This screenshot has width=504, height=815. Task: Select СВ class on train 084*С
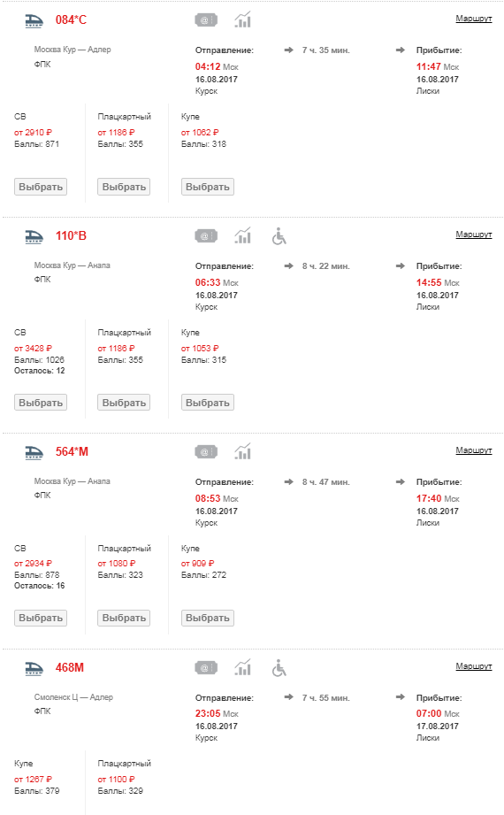[x=41, y=187]
